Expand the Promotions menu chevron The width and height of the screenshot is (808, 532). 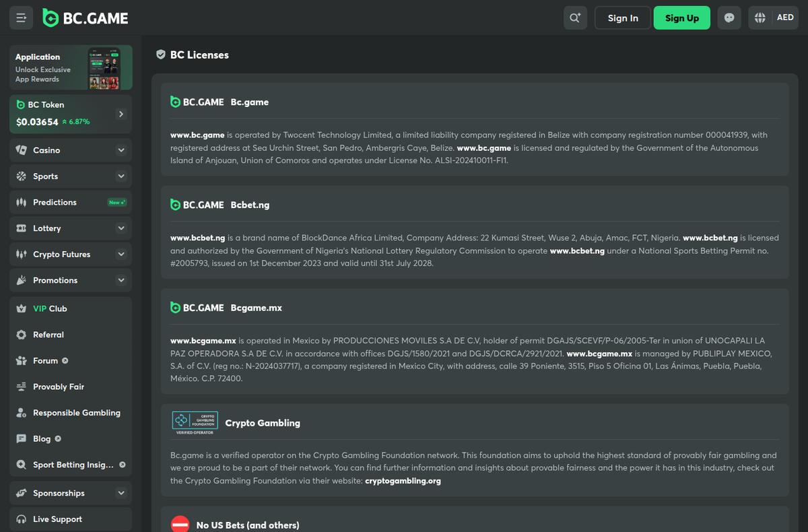point(121,280)
